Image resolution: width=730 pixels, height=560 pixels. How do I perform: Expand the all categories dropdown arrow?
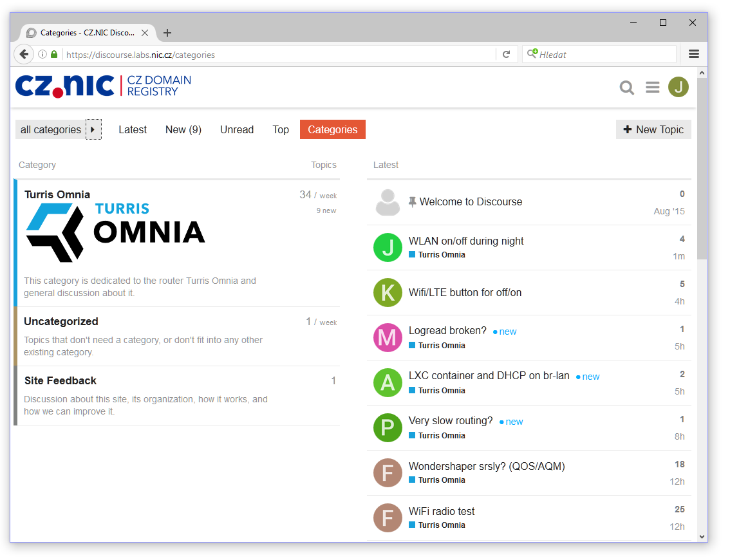click(x=93, y=129)
